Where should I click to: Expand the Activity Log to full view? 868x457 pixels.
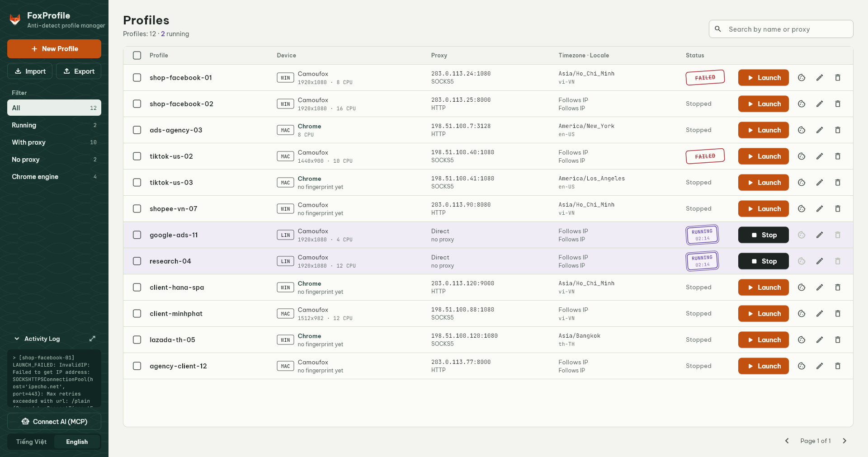92,339
